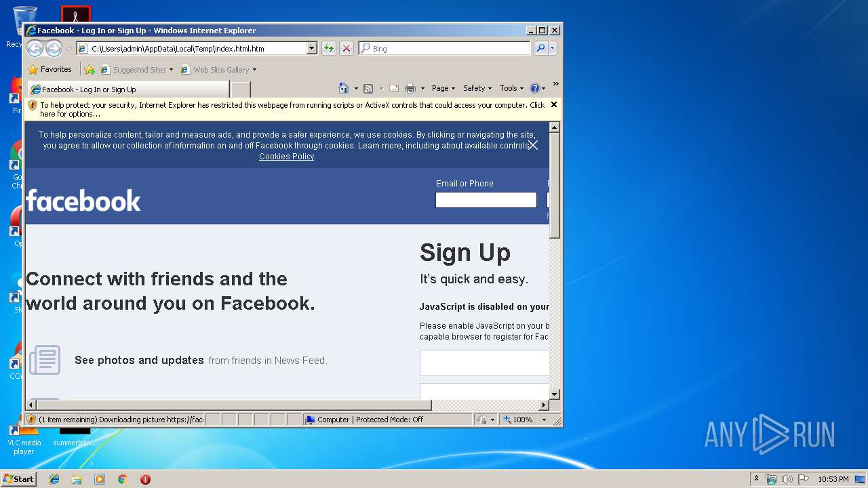Launch Internet Explorer from the taskbar

tap(54, 479)
